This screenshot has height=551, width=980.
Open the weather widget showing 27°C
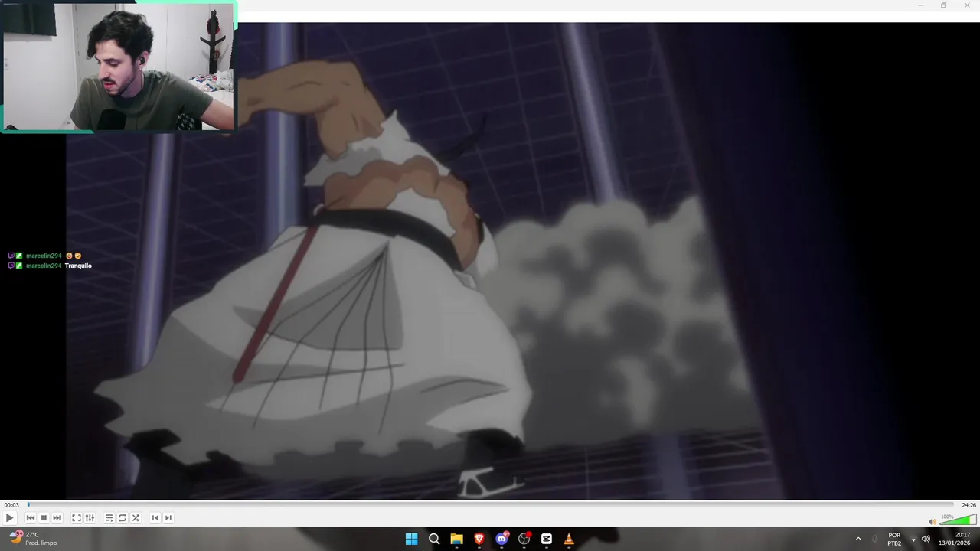[34, 539]
